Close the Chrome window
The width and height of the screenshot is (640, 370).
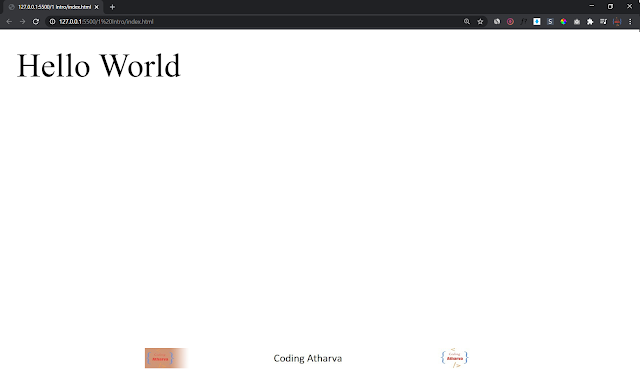(629, 6)
